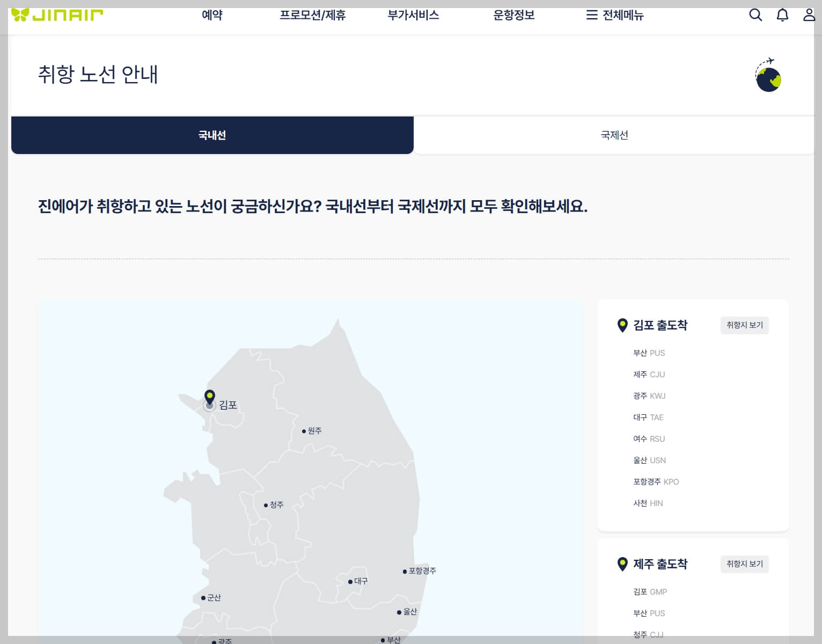Select the 제주 CJU route link

[x=649, y=374]
